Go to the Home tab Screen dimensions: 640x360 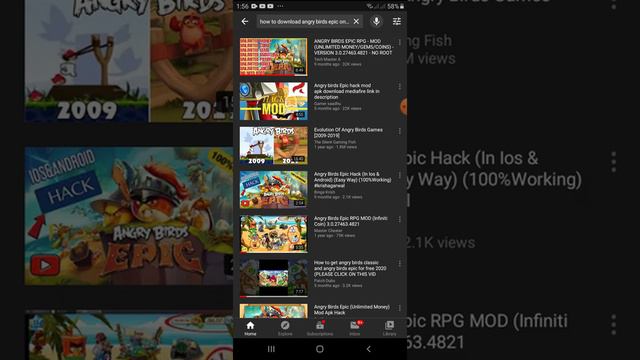pos(250,328)
